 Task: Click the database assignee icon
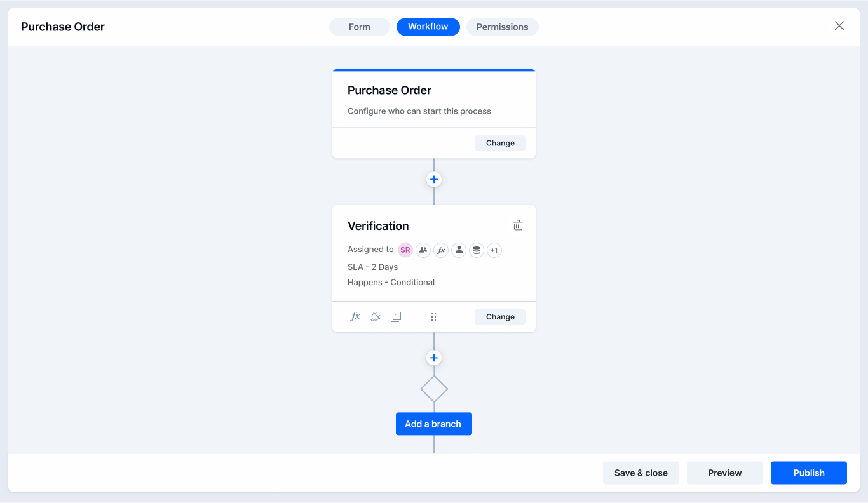[x=477, y=250]
